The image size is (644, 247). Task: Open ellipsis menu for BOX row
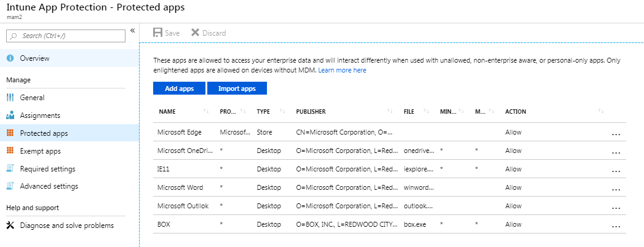pyautogui.click(x=616, y=226)
